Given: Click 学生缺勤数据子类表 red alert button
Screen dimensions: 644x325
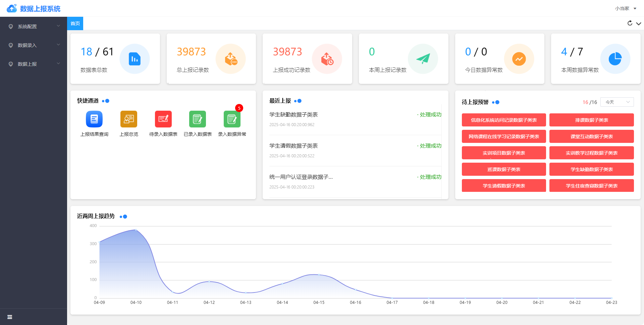Looking at the screenshot, I should pos(592,169).
